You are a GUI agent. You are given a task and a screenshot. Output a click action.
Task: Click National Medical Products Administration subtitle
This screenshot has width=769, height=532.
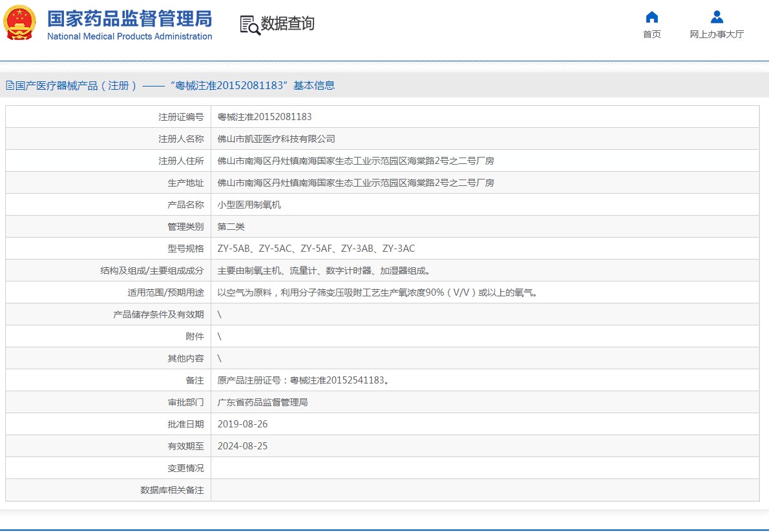(129, 36)
